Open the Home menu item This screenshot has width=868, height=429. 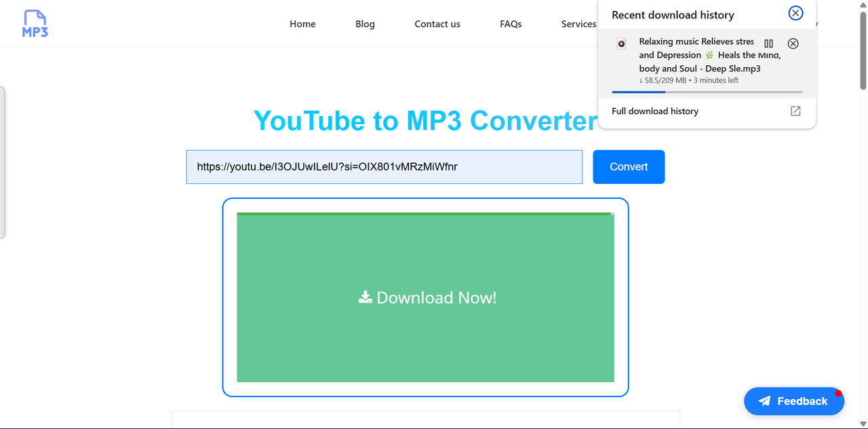click(302, 24)
